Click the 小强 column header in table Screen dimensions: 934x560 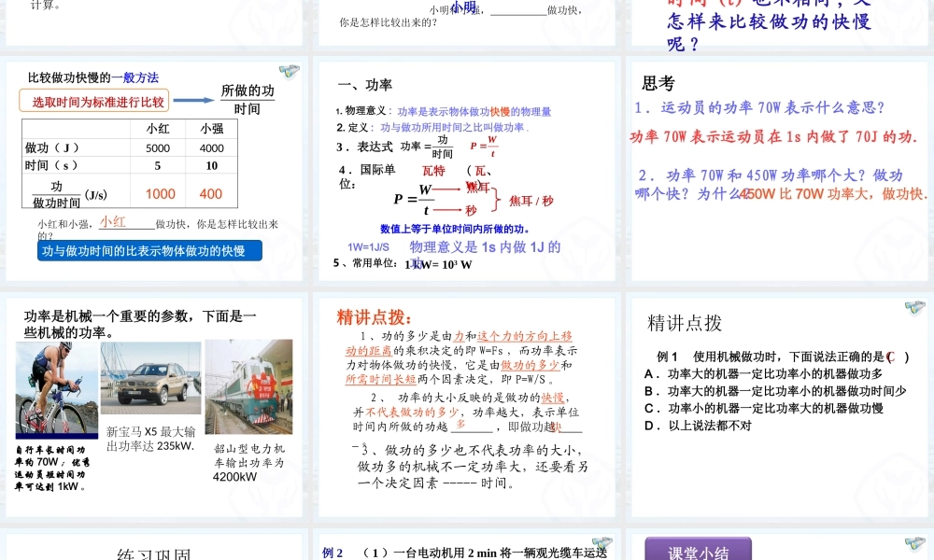point(211,130)
